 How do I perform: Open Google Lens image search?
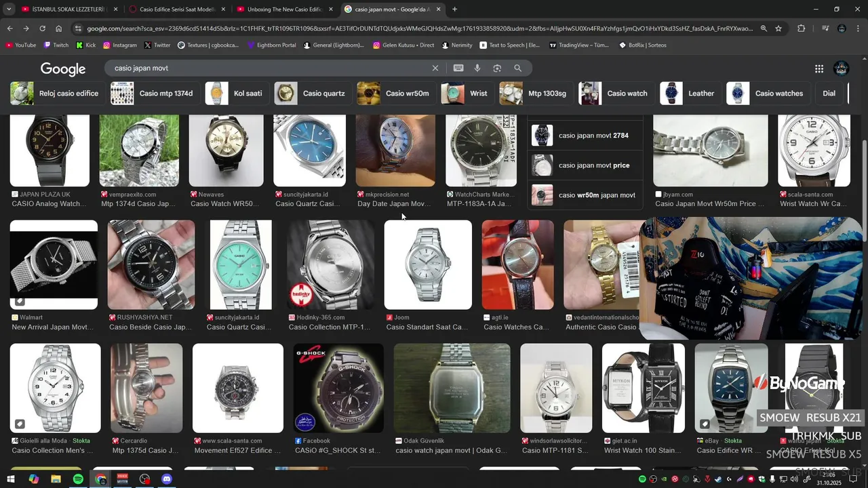[x=497, y=68]
